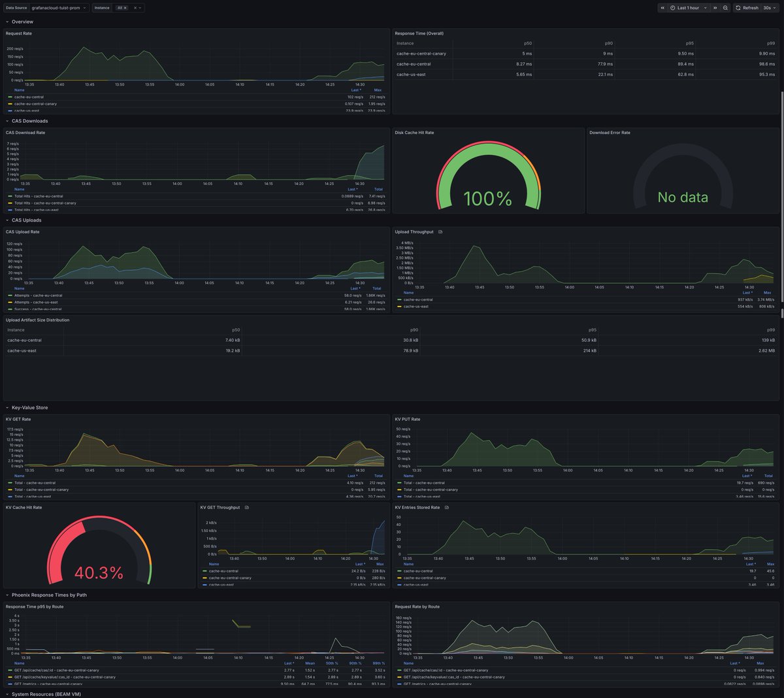Click the data links icon on KV GET Throughput
This screenshot has width=784, height=698.
[246, 507]
